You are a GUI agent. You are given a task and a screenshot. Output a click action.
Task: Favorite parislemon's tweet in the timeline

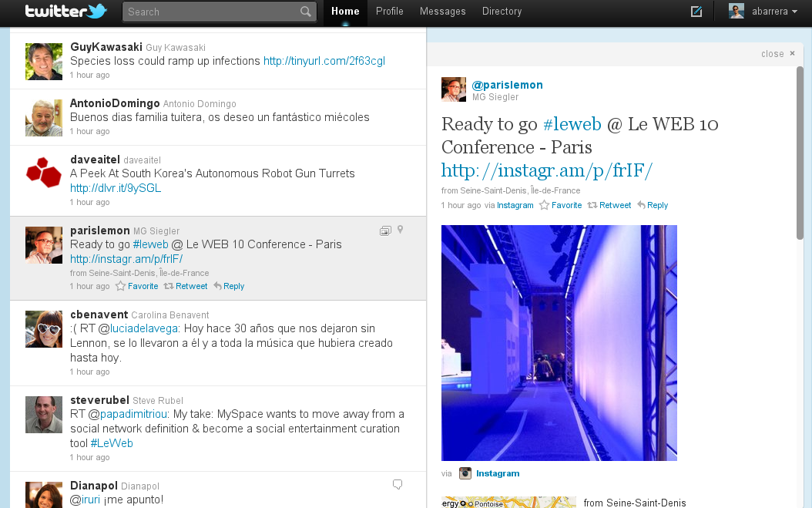pos(137,286)
